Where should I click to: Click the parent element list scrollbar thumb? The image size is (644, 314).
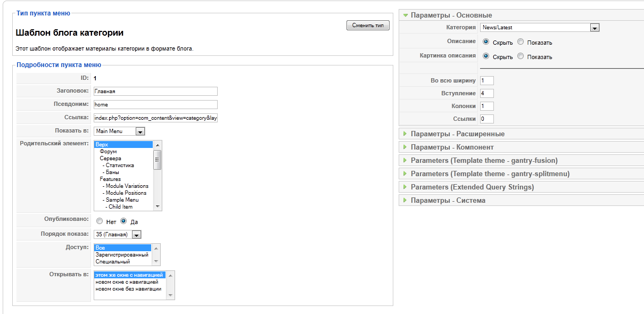[157, 159]
